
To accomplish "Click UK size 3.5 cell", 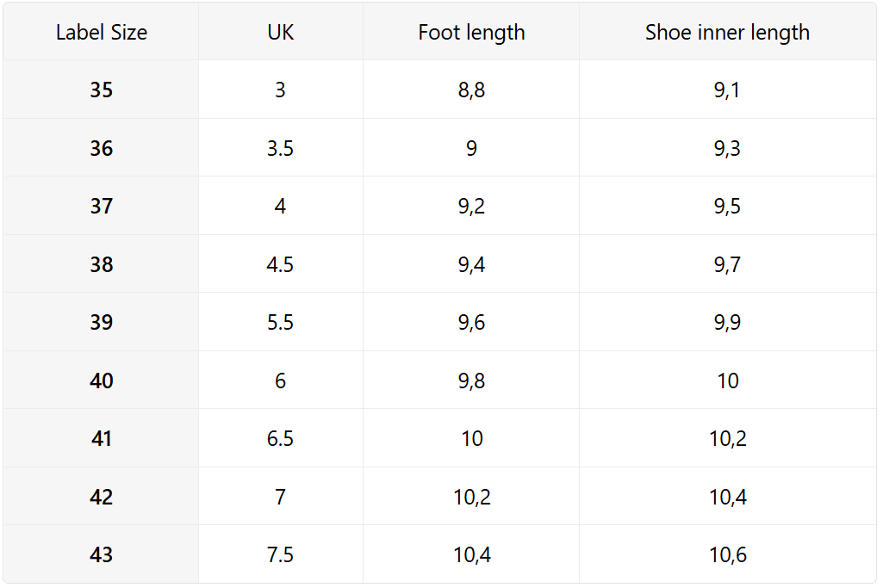I will pos(280,148).
